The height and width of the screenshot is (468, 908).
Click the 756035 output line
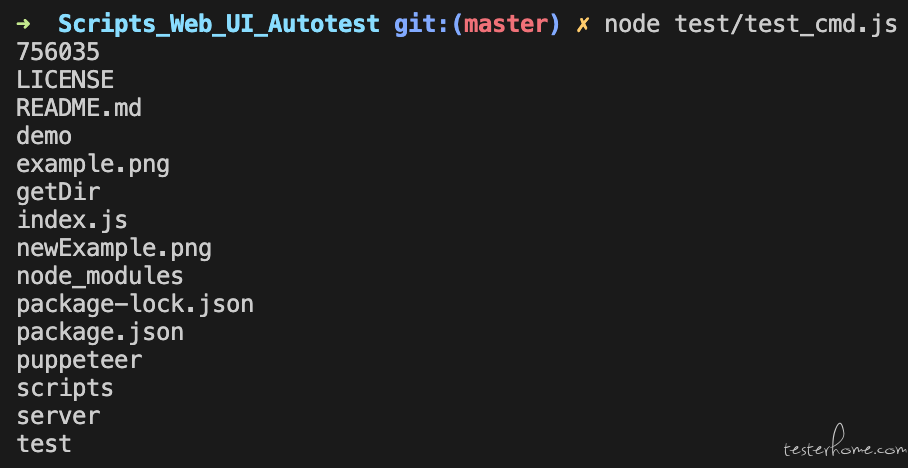pos(58,53)
